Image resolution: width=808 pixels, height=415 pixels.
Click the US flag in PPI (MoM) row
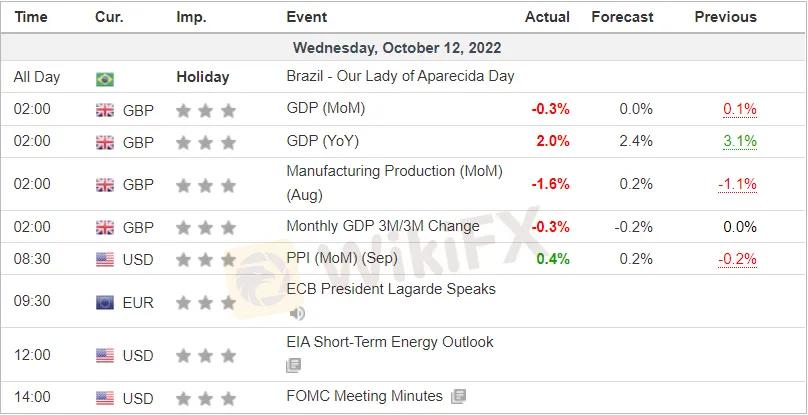(104, 259)
